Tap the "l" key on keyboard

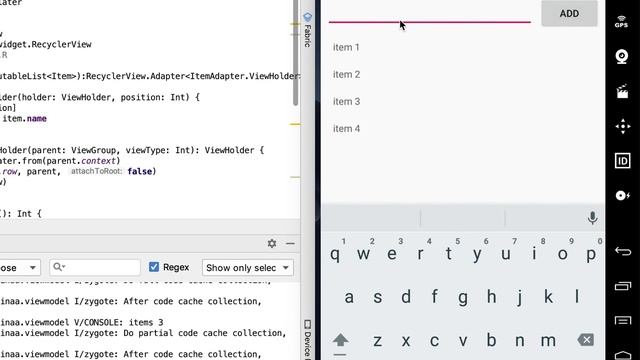(x=577, y=297)
